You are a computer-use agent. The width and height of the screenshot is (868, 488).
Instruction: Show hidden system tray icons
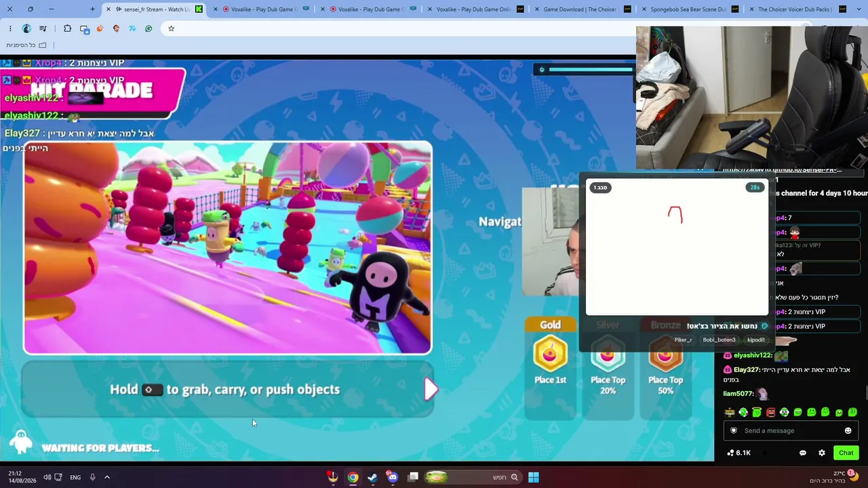(x=107, y=477)
